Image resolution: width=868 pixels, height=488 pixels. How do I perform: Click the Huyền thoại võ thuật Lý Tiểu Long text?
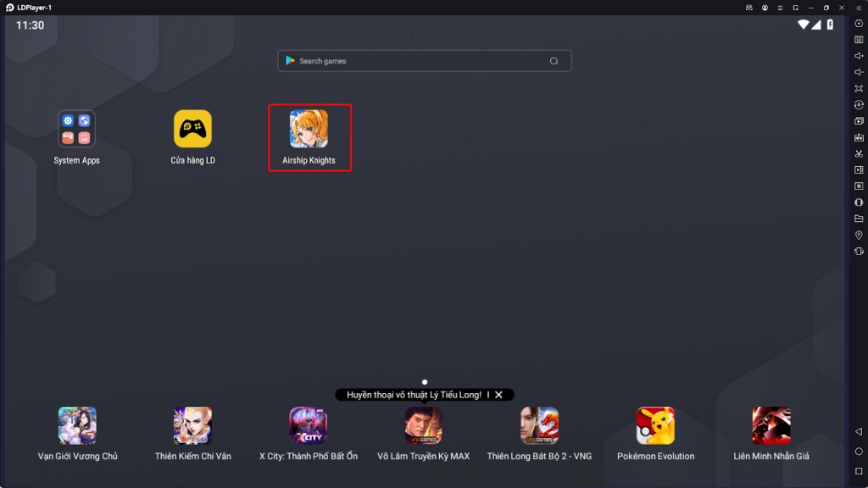[414, 395]
